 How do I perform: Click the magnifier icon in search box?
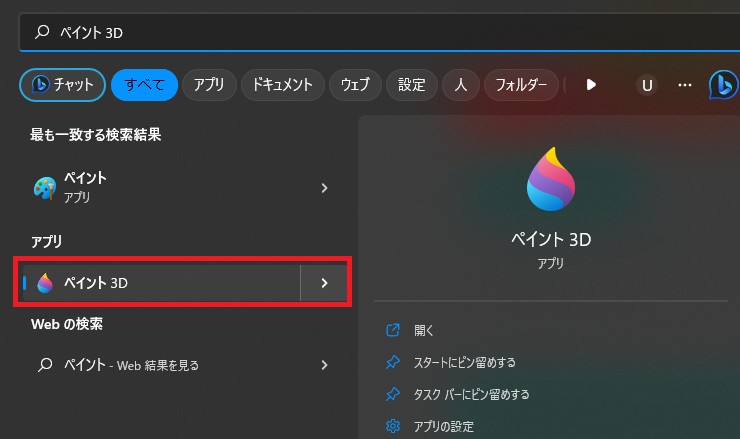[x=42, y=32]
